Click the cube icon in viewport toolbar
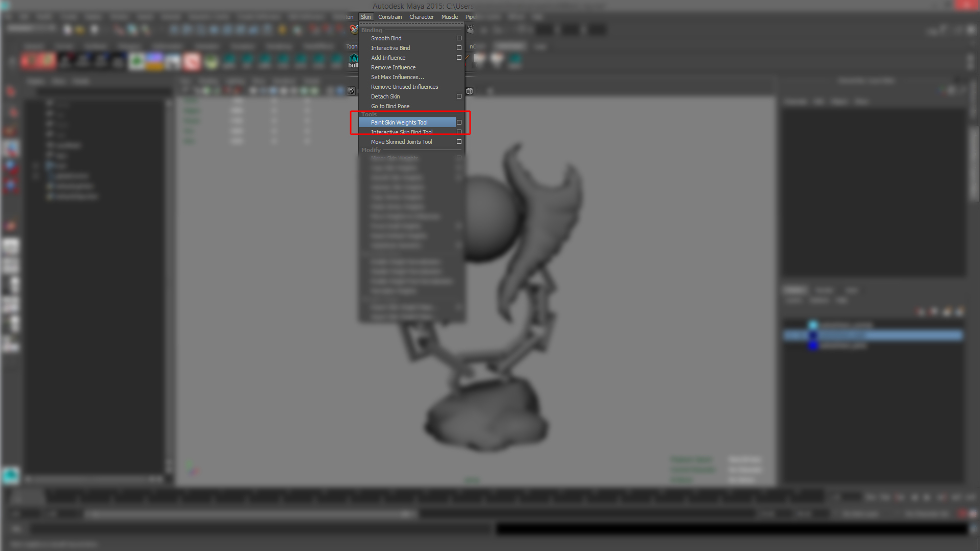The image size is (980, 551). (470, 91)
